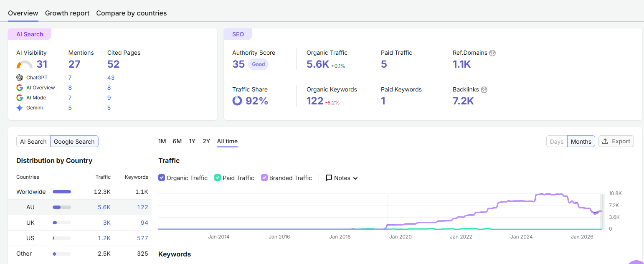
Task: Click the Mentions total 27
Action: pos(74,64)
